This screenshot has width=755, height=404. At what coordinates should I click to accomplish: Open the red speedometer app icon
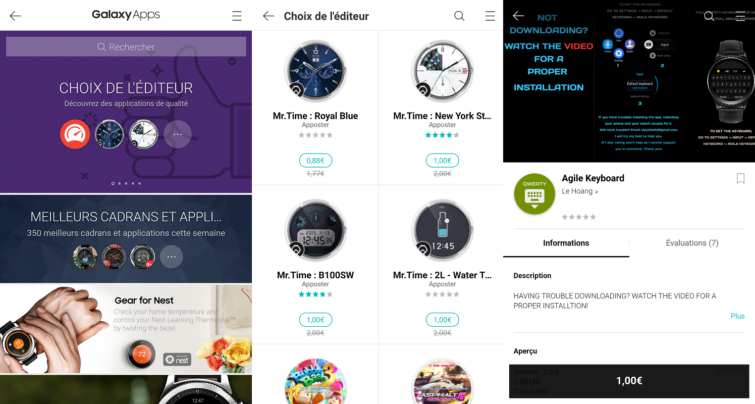coord(75,134)
